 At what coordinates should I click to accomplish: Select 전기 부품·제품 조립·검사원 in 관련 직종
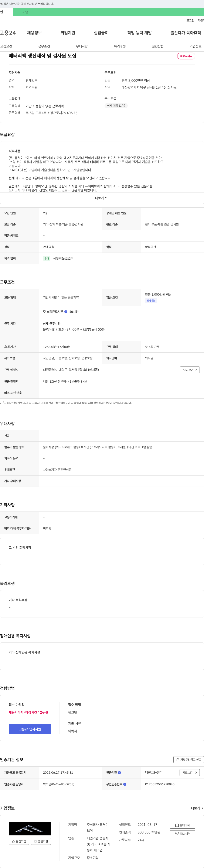click(x=162, y=224)
